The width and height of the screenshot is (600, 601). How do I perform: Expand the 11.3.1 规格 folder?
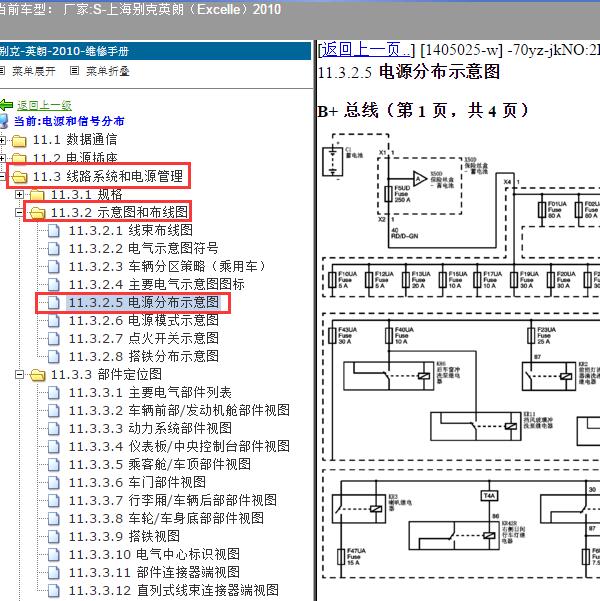tap(19, 195)
